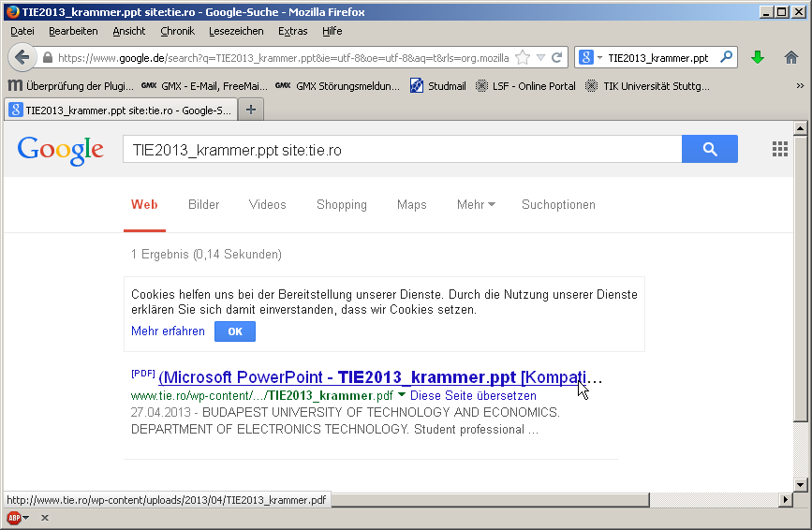
Task: Accept cookies with the OK button
Action: point(235,331)
